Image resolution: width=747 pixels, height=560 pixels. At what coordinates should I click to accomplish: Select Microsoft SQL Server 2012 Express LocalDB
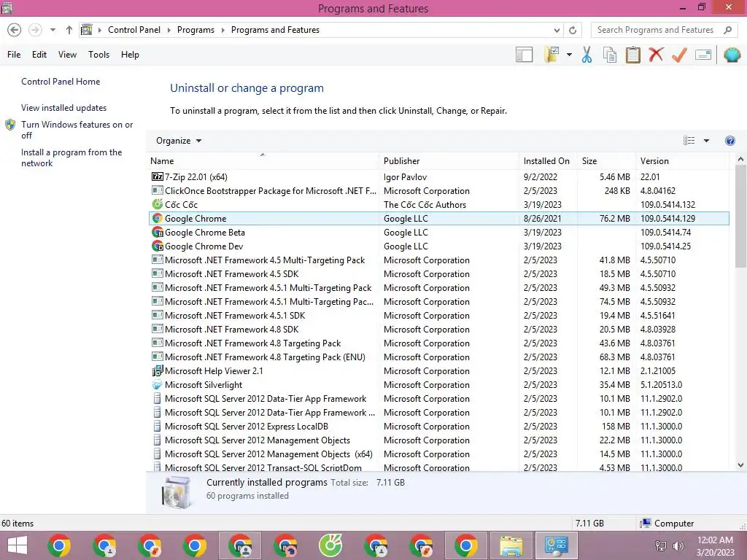[x=438, y=426]
